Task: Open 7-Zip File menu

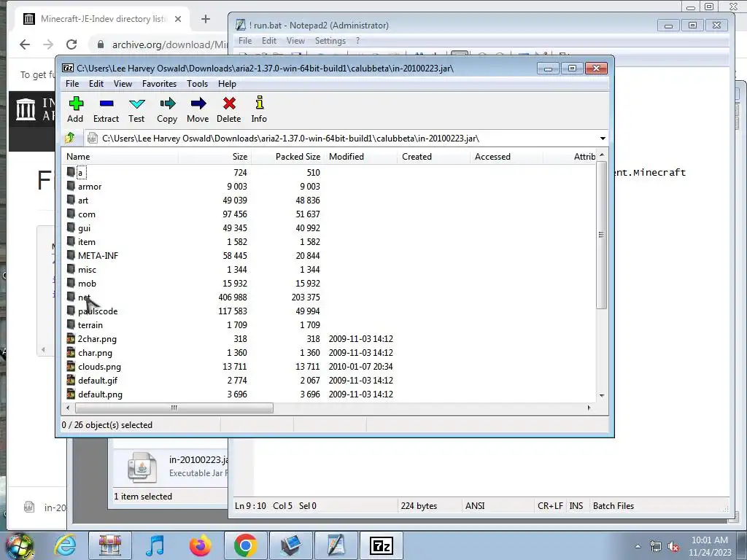Action: [72, 84]
